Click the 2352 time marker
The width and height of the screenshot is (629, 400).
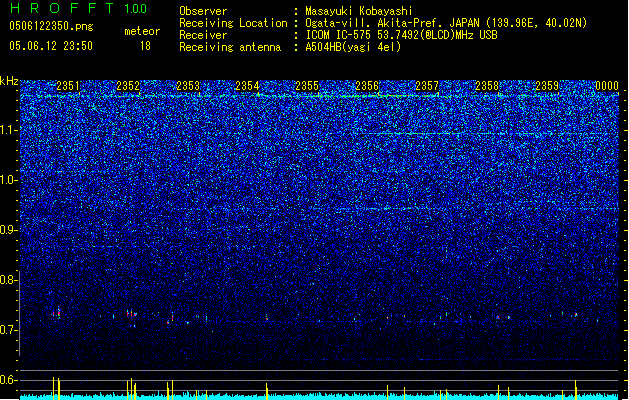(x=128, y=86)
